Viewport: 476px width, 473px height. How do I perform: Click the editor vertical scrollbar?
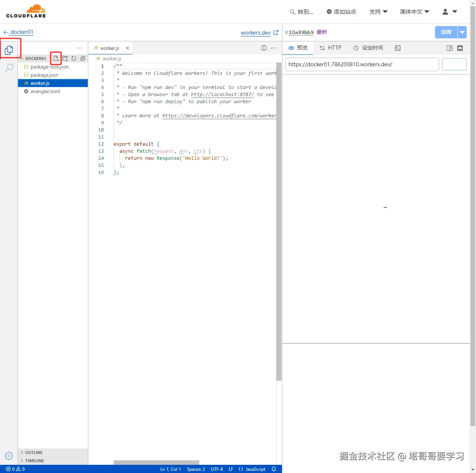click(x=279, y=222)
